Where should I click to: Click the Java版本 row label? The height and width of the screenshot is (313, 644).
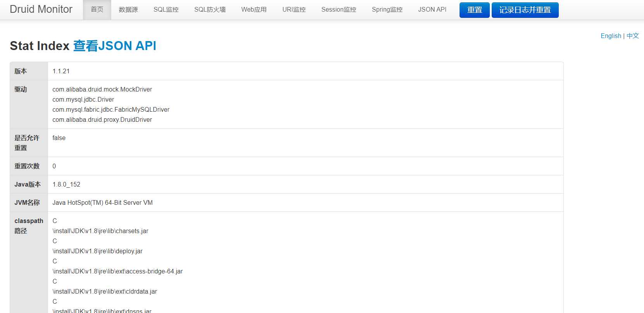pos(28,184)
